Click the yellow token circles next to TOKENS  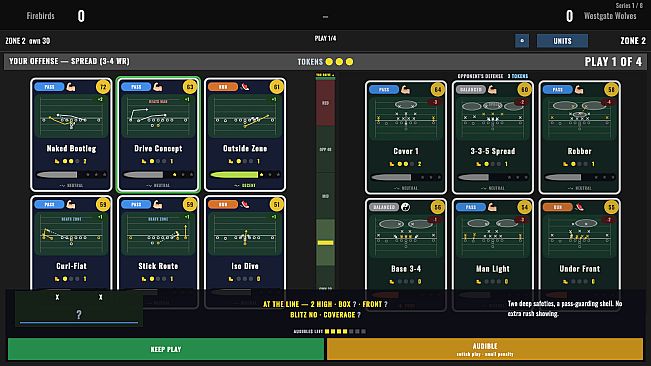pos(339,62)
